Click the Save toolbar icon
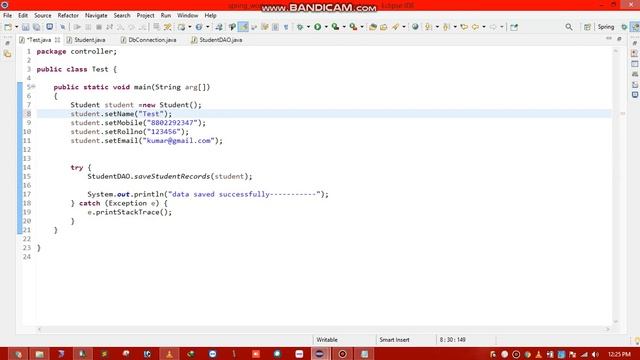Image resolution: width=640 pixels, height=360 pixels. pos(26,27)
